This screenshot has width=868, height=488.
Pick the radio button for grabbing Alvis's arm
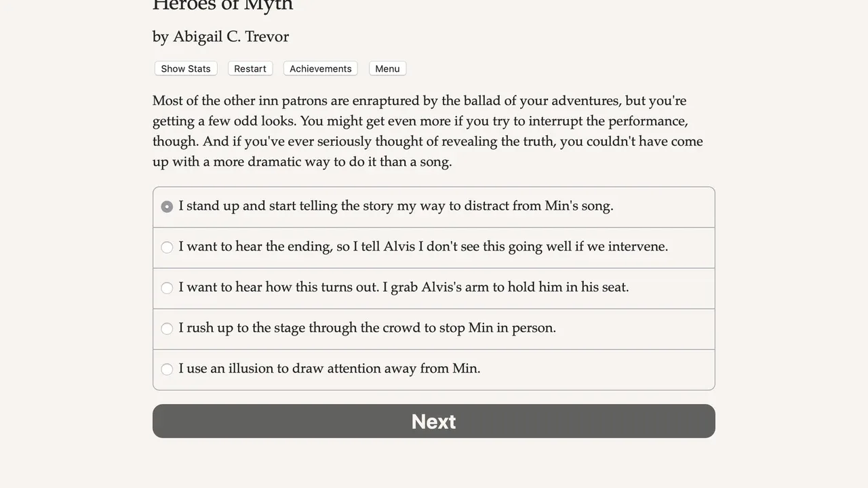click(x=167, y=288)
